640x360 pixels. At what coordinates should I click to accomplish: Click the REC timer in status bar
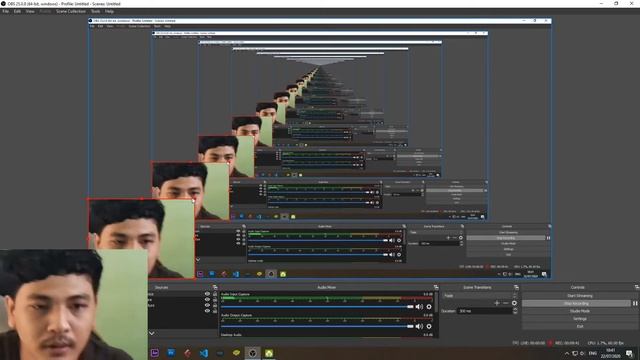pyautogui.click(x=567, y=343)
